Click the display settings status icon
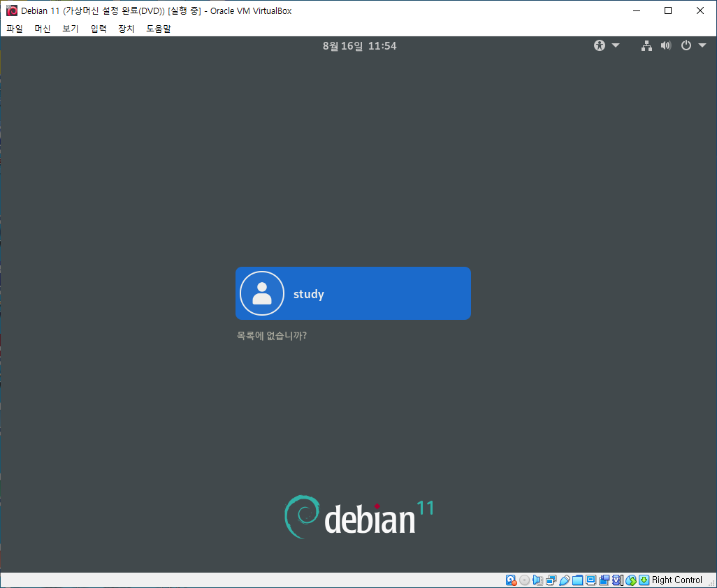 [x=591, y=580]
